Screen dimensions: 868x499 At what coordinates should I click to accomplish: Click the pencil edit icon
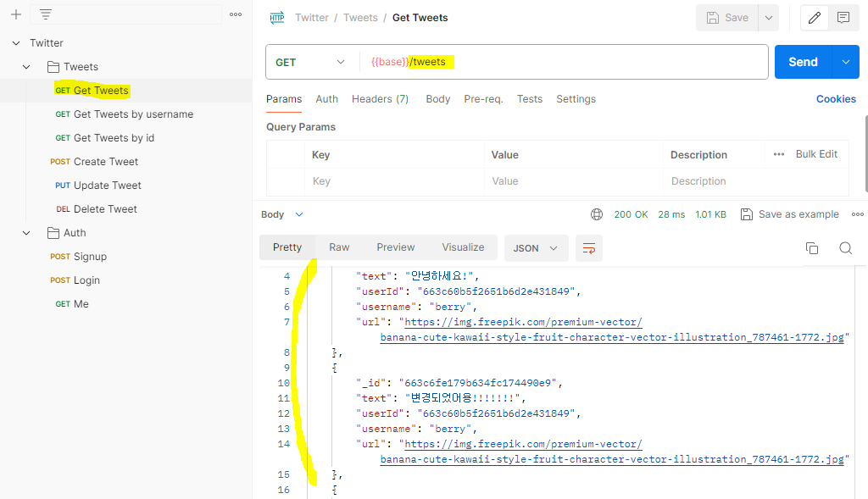point(815,18)
